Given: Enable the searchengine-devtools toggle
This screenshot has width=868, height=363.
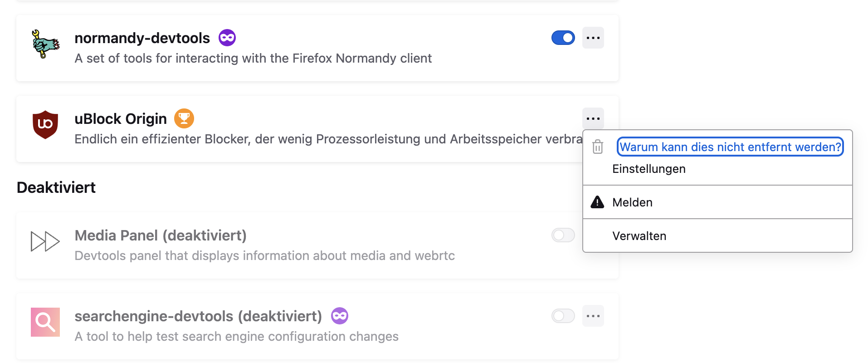Looking at the screenshot, I should [563, 316].
